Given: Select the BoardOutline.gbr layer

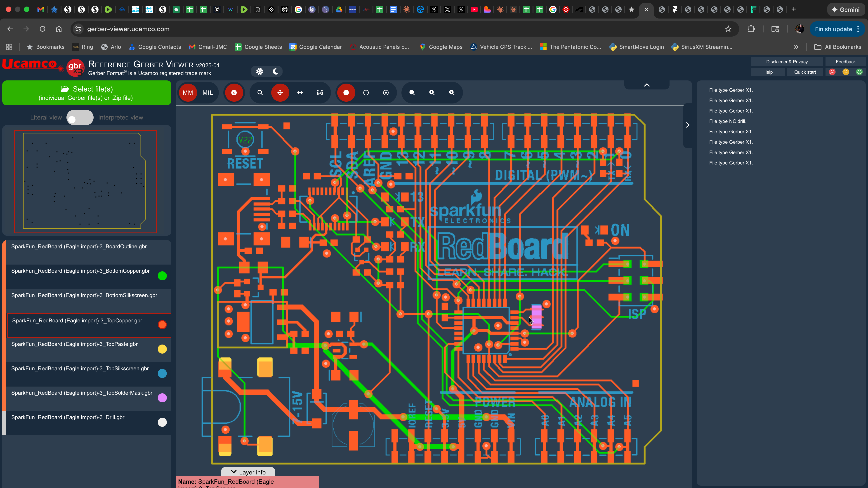Looking at the screenshot, I should click(x=88, y=252).
